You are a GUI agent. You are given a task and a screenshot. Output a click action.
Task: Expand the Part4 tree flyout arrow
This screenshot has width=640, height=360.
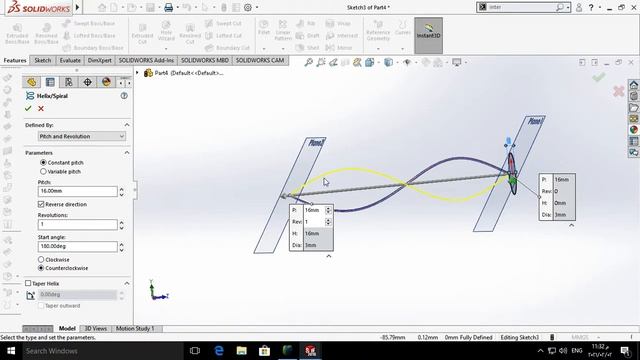click(138, 73)
